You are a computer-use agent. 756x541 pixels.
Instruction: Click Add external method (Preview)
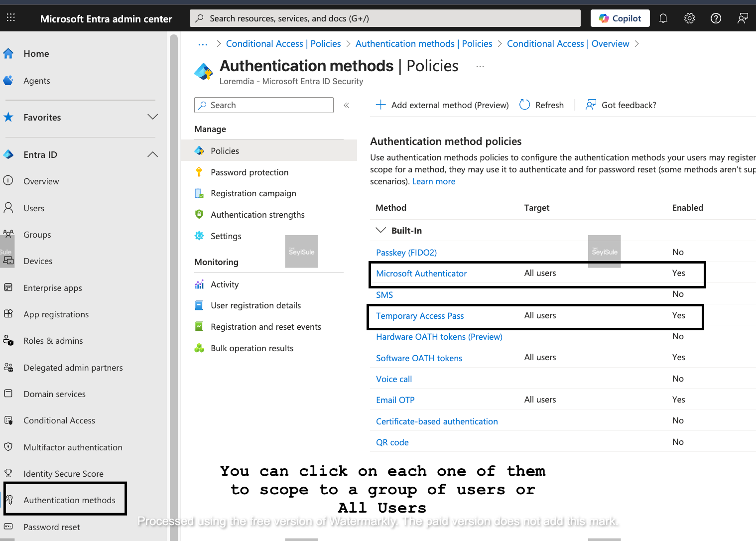(x=442, y=105)
